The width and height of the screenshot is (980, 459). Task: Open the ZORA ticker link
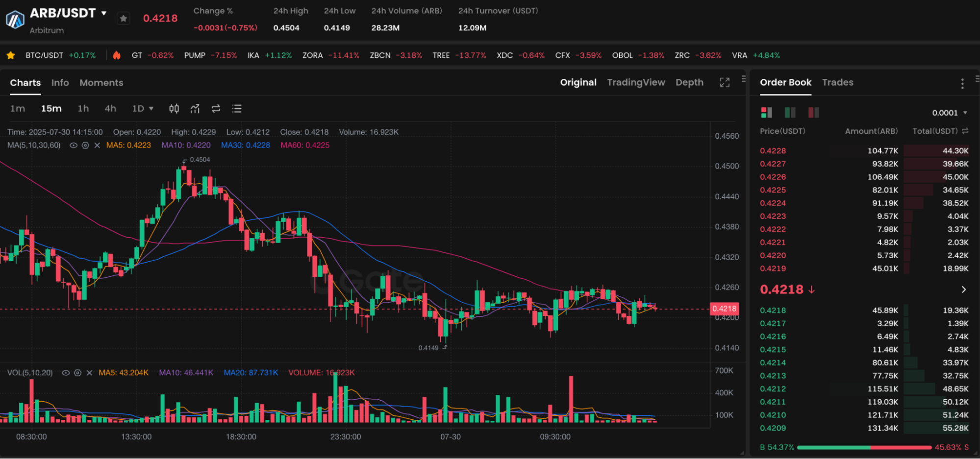click(331, 55)
